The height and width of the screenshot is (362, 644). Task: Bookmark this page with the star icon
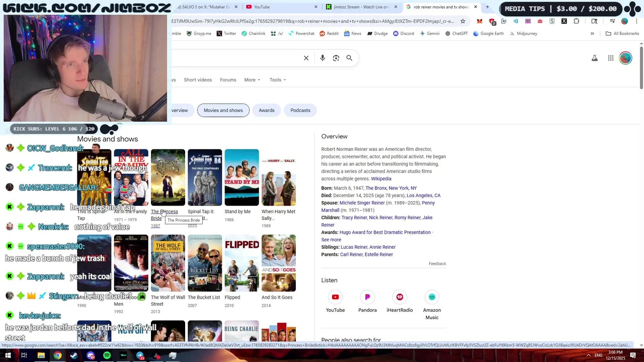click(463, 21)
